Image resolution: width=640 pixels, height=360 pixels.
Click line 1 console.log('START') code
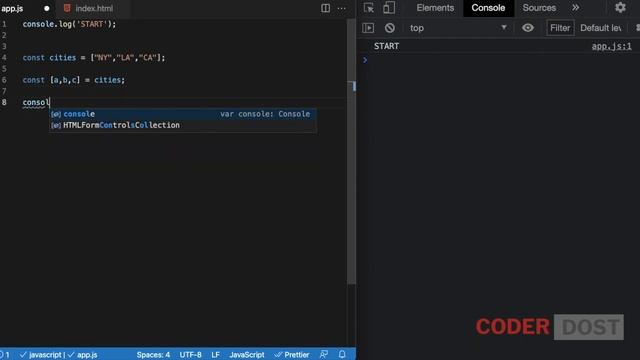coord(69,24)
